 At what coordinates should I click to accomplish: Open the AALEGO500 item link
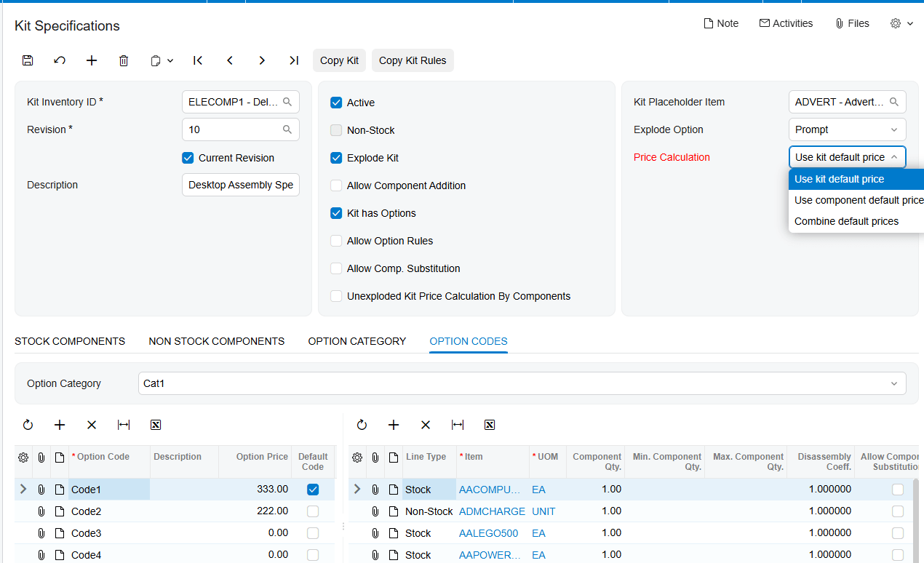pos(489,533)
